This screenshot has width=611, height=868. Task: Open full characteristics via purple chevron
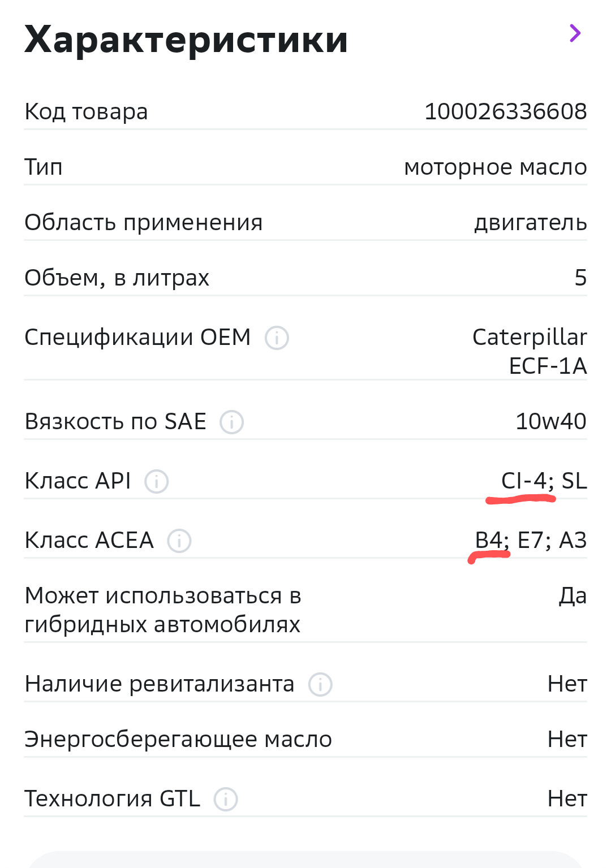pyautogui.click(x=575, y=33)
